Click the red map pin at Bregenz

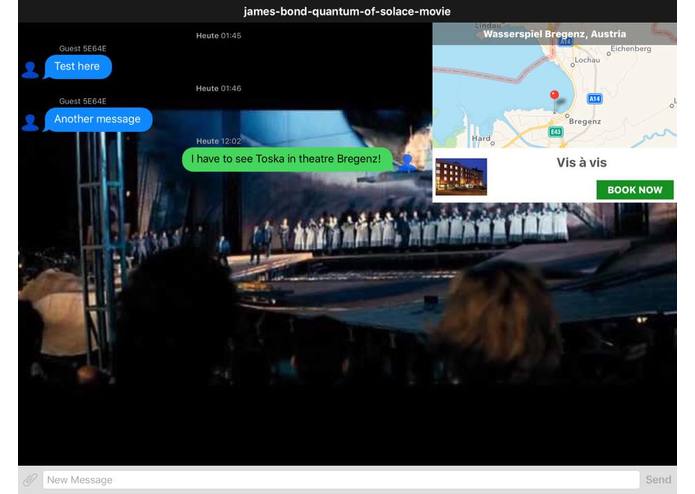[x=554, y=95]
